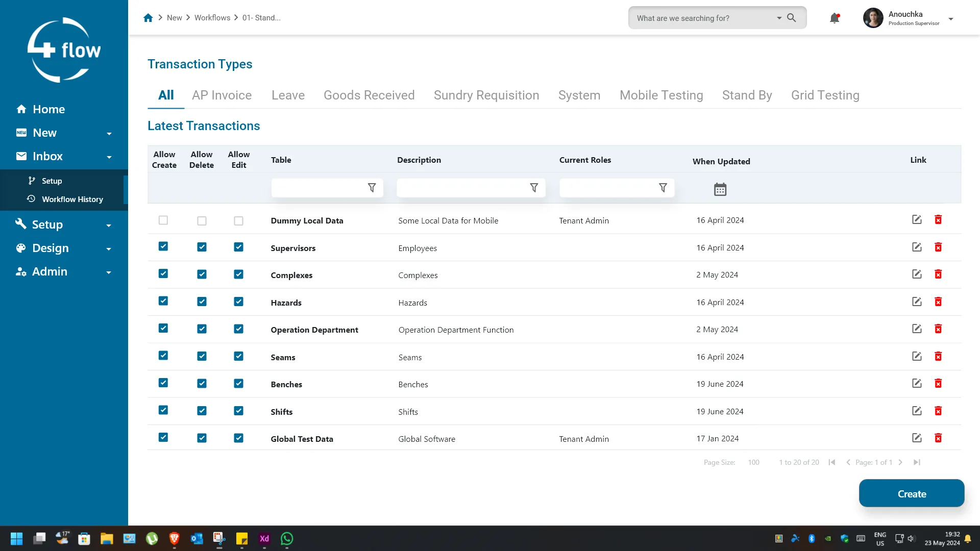The image size is (980, 551).
Task: Click the search magnifier icon
Action: coord(792,18)
